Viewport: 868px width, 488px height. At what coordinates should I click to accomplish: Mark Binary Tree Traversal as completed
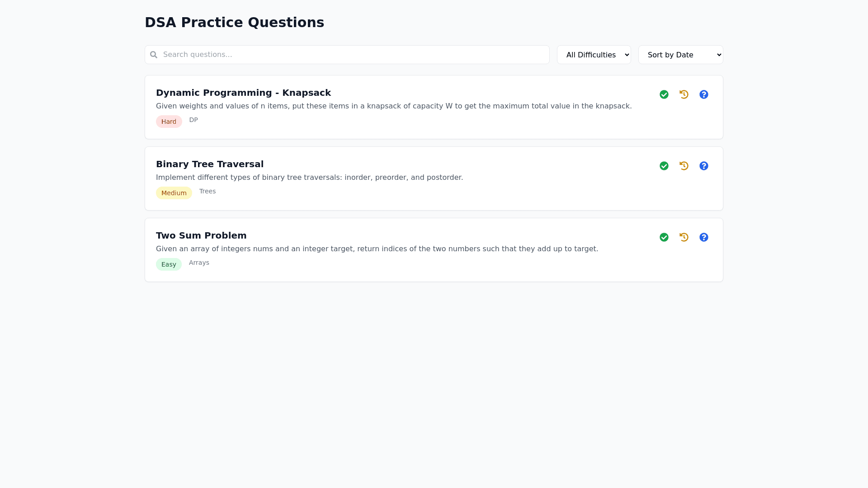(x=664, y=166)
